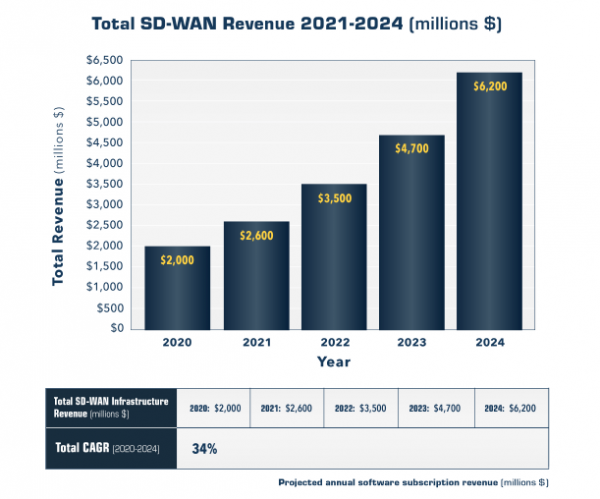600x499 pixels.
Task: Click the $6,000 y-axis tick label
Action: [x=104, y=81]
